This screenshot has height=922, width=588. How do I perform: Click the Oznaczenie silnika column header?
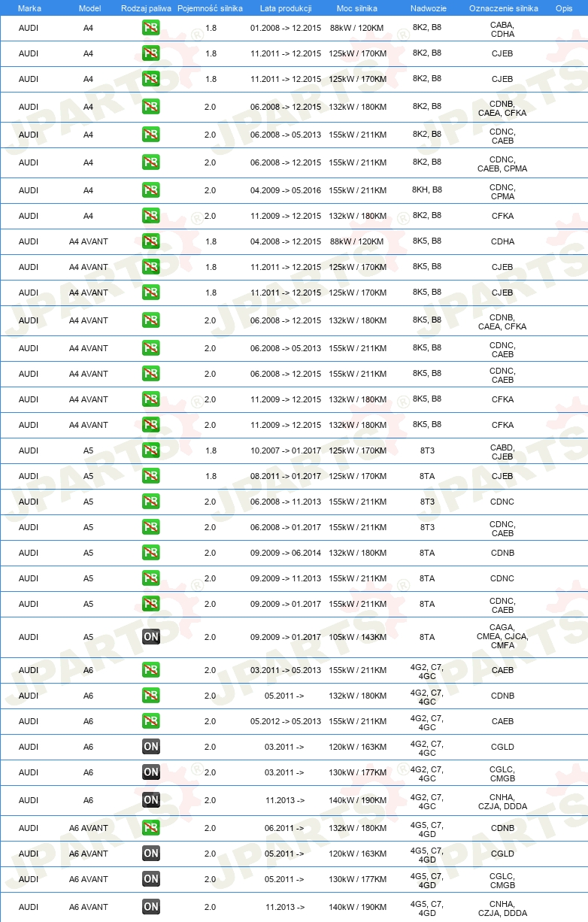tap(503, 8)
